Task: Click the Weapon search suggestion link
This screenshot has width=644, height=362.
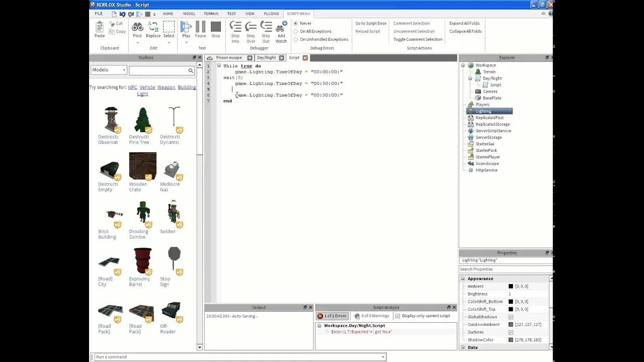Action: tap(166, 87)
